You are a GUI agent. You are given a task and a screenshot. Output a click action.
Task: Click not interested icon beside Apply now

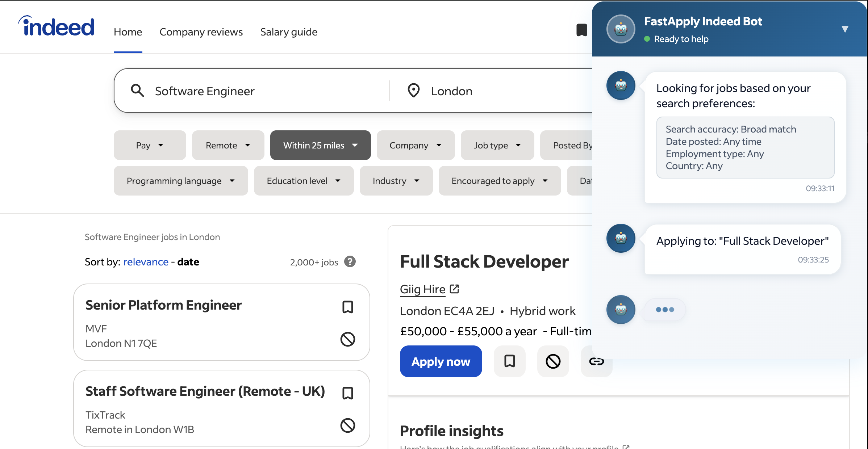pyautogui.click(x=553, y=361)
